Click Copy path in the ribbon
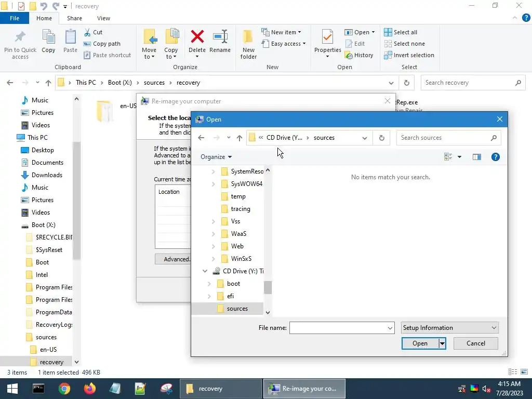Screen dimensions: 532x399 tap(102, 44)
